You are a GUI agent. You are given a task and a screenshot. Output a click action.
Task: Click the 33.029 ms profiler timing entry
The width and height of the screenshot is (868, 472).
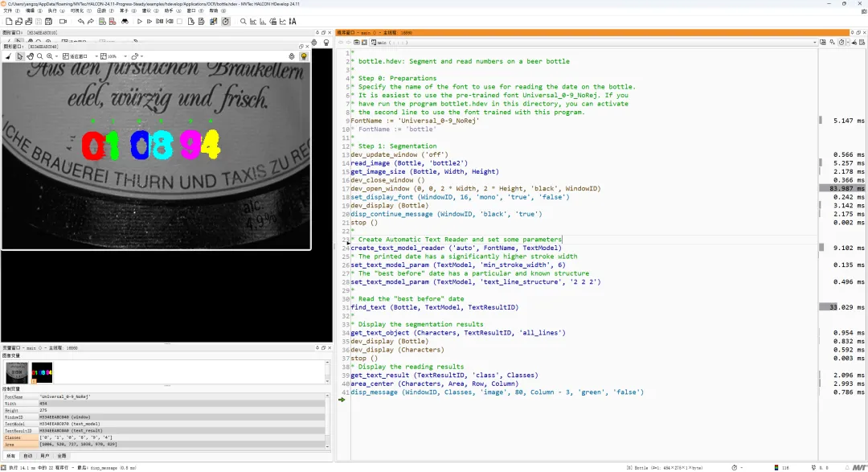(841, 307)
